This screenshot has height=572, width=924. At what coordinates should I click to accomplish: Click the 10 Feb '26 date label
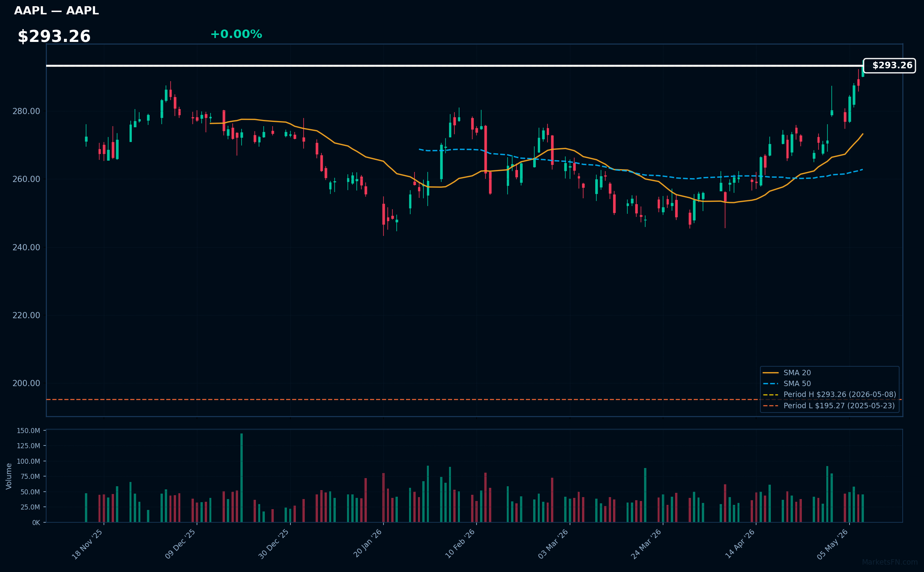point(460,544)
